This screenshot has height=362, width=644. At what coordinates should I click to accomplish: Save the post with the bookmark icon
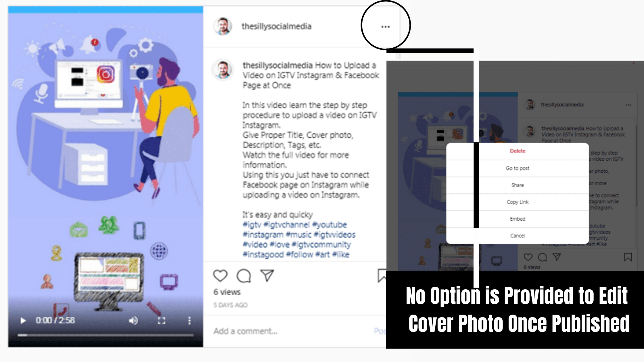tap(382, 276)
